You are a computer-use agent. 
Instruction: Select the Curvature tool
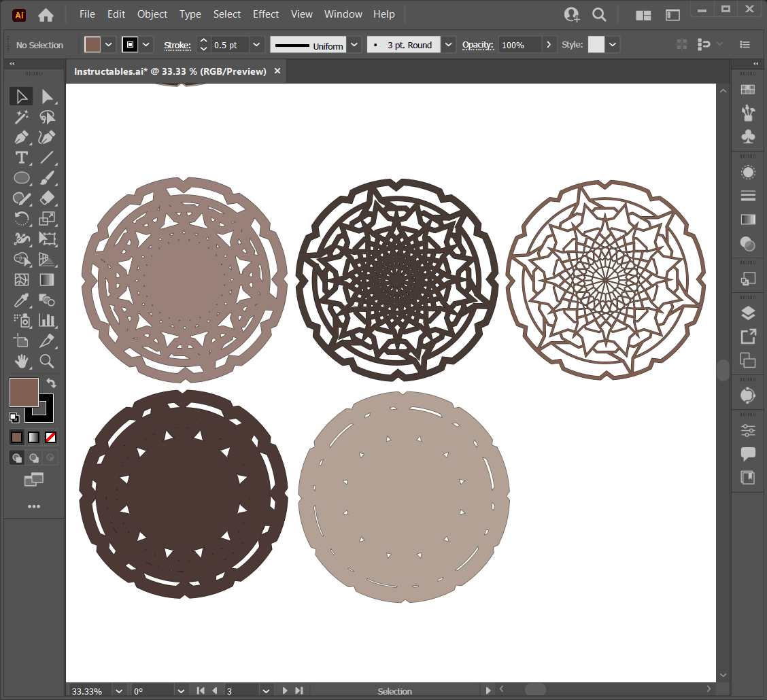47,137
